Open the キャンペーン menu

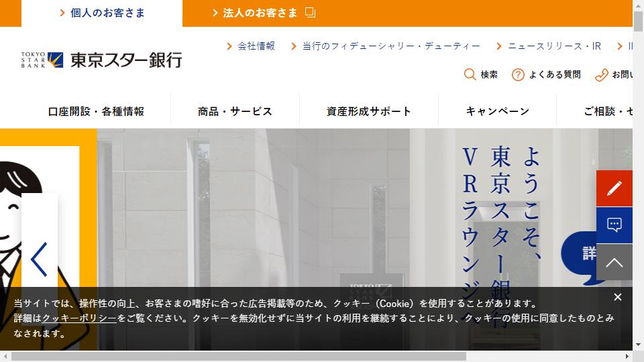click(x=497, y=111)
